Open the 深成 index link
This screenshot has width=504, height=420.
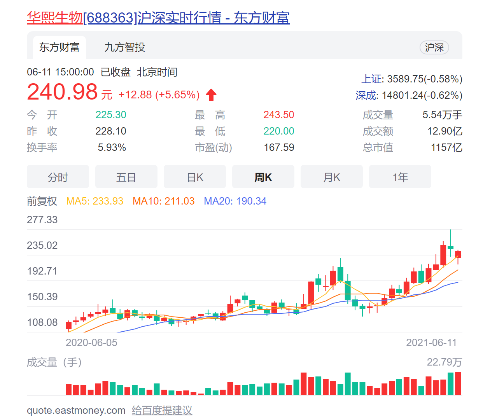pos(366,95)
